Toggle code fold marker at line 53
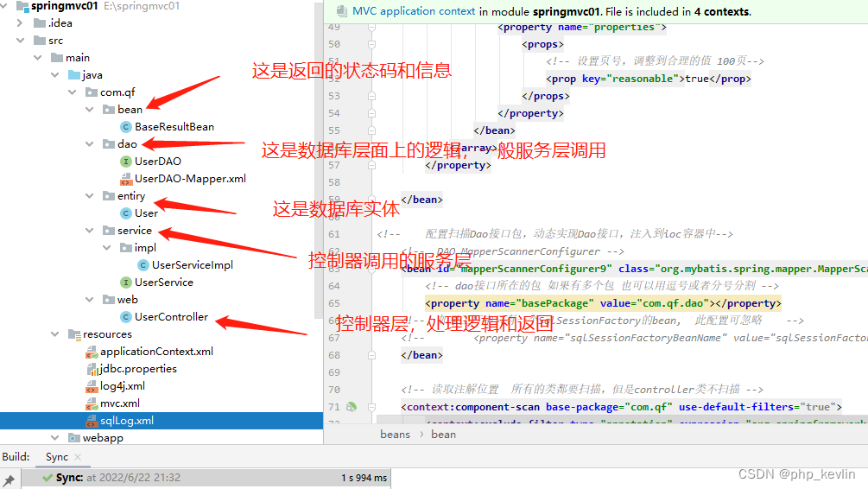The image size is (868, 489). [x=372, y=96]
